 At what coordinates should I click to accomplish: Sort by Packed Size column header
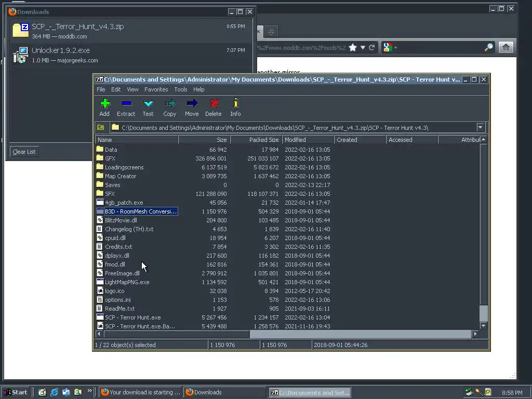click(x=256, y=140)
